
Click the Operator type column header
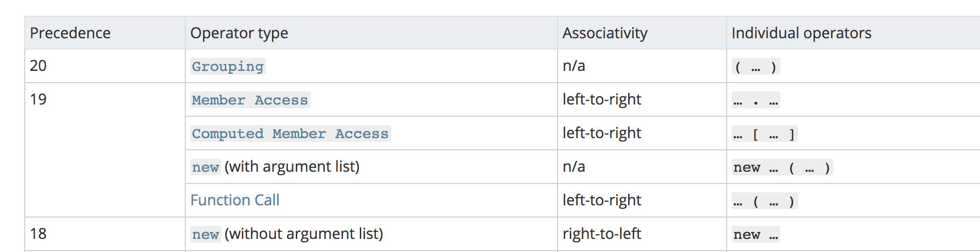[239, 33]
